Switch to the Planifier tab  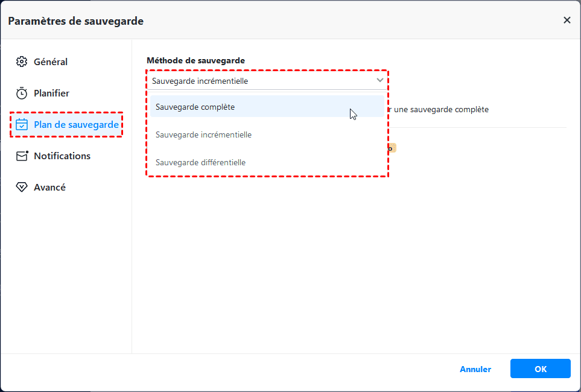point(51,93)
